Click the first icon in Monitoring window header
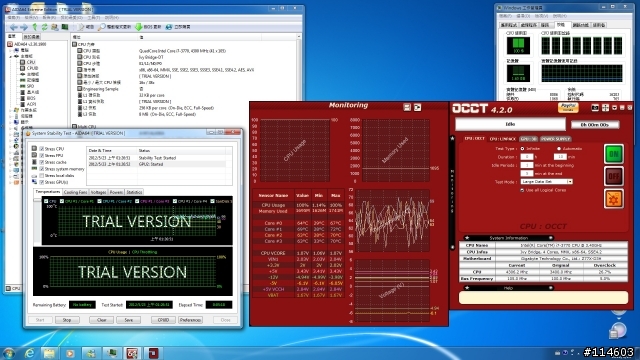The height and width of the screenshot is (360, 640). click(407, 107)
